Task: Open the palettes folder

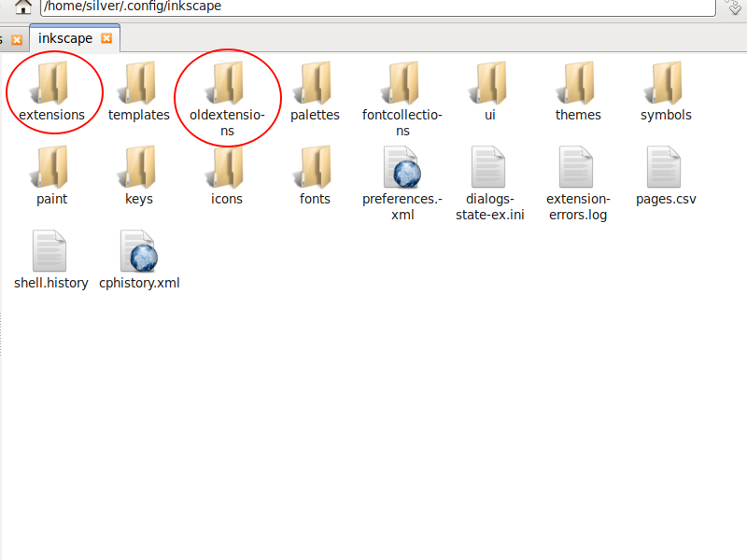Action: click(315, 83)
